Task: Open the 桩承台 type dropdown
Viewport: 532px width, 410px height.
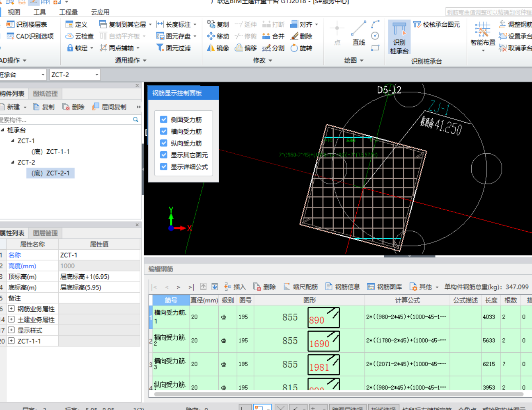Action: point(43,75)
